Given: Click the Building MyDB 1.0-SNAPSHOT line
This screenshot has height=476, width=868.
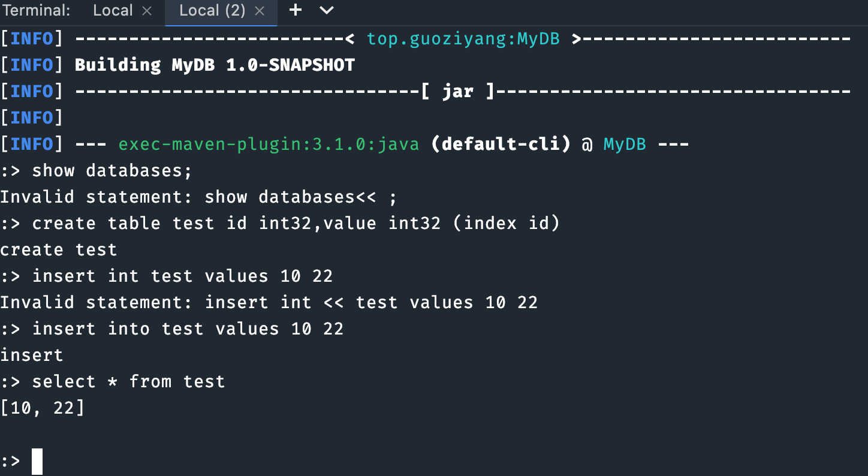Looking at the screenshot, I should pyautogui.click(x=214, y=65).
